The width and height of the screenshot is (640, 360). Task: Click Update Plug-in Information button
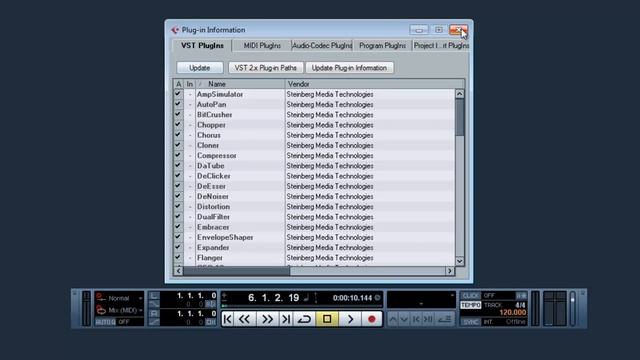click(x=349, y=68)
